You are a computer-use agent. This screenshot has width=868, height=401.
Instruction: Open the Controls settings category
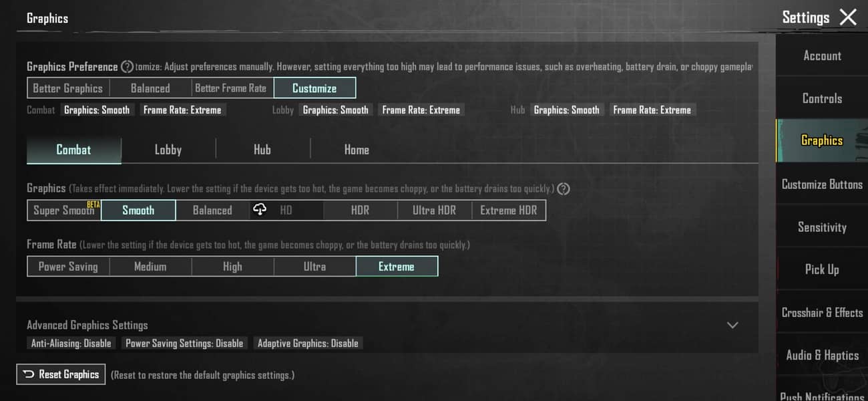[x=822, y=98]
